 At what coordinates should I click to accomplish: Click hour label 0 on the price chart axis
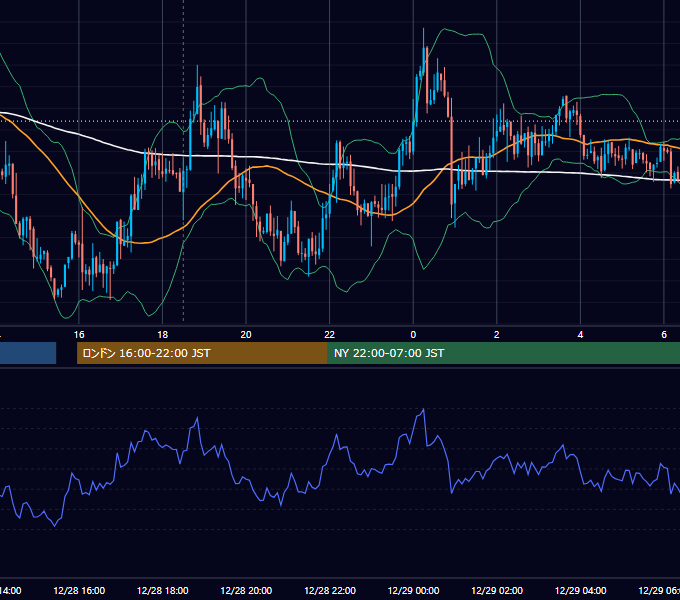tap(413, 335)
